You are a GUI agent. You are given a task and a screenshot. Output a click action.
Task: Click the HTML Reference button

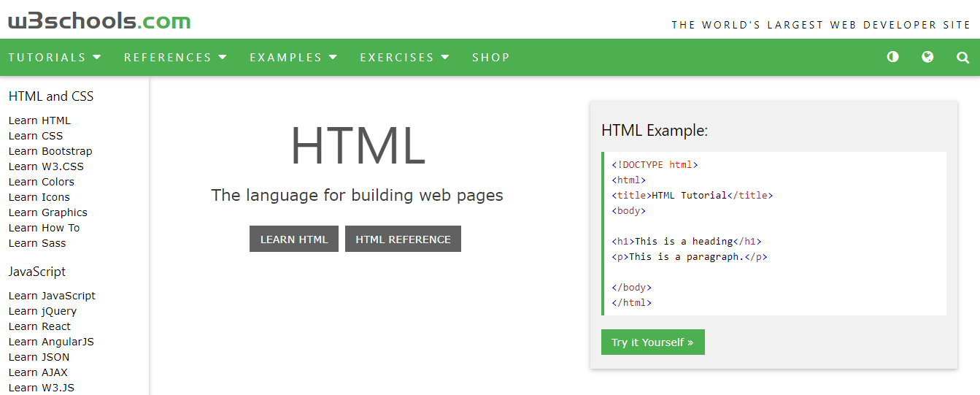pyautogui.click(x=403, y=239)
